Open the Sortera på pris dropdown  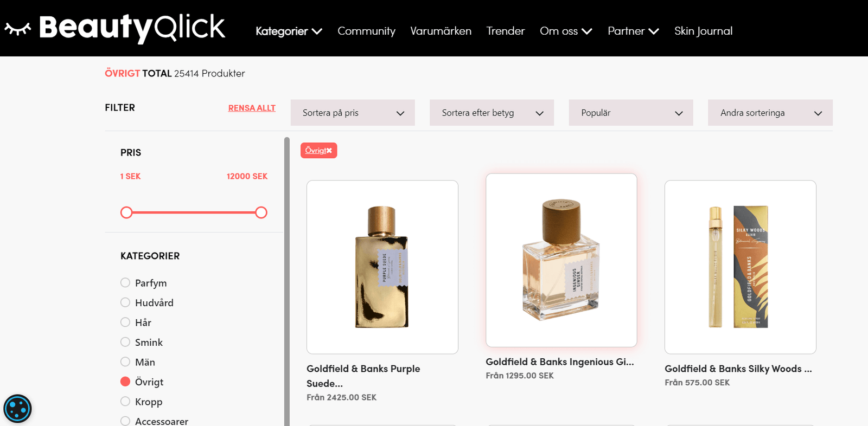[353, 113]
